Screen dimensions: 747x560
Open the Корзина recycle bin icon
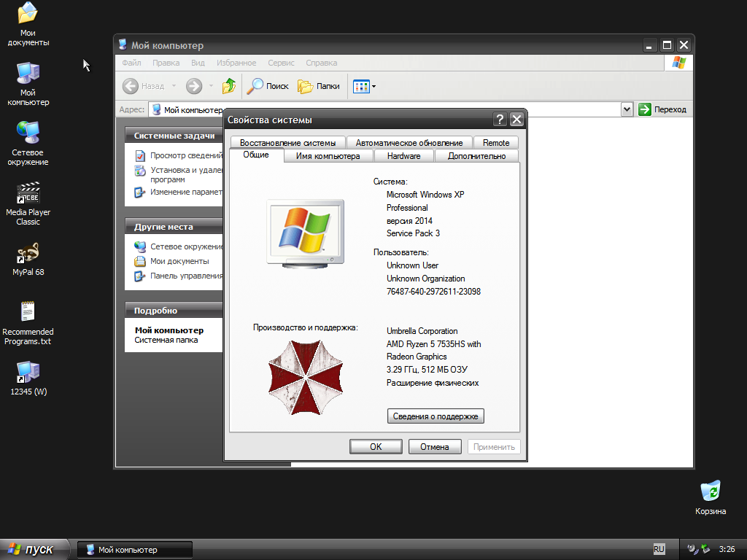710,492
